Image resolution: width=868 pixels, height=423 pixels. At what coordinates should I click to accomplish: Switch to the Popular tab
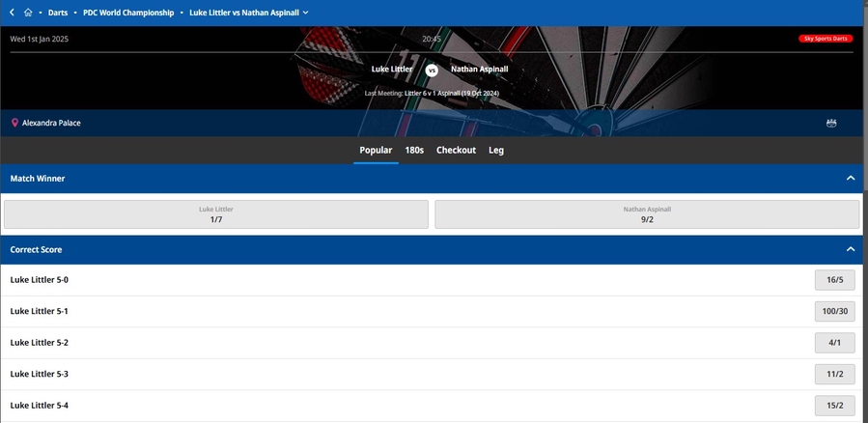(x=376, y=150)
